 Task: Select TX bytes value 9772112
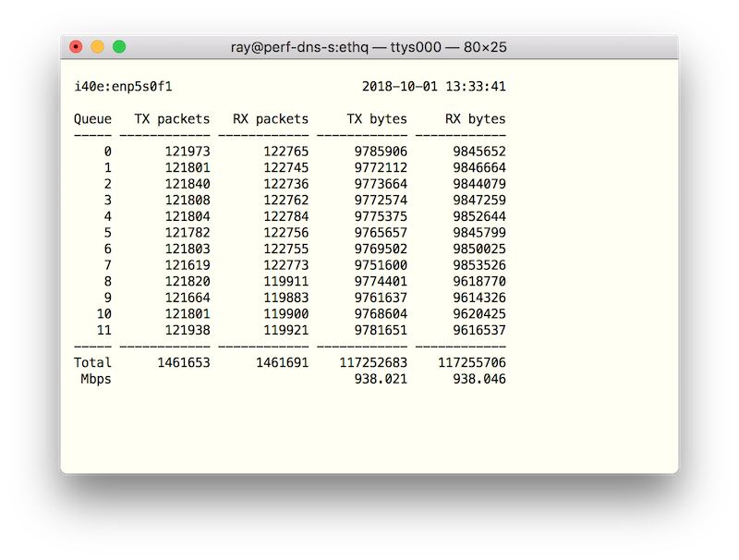381,168
